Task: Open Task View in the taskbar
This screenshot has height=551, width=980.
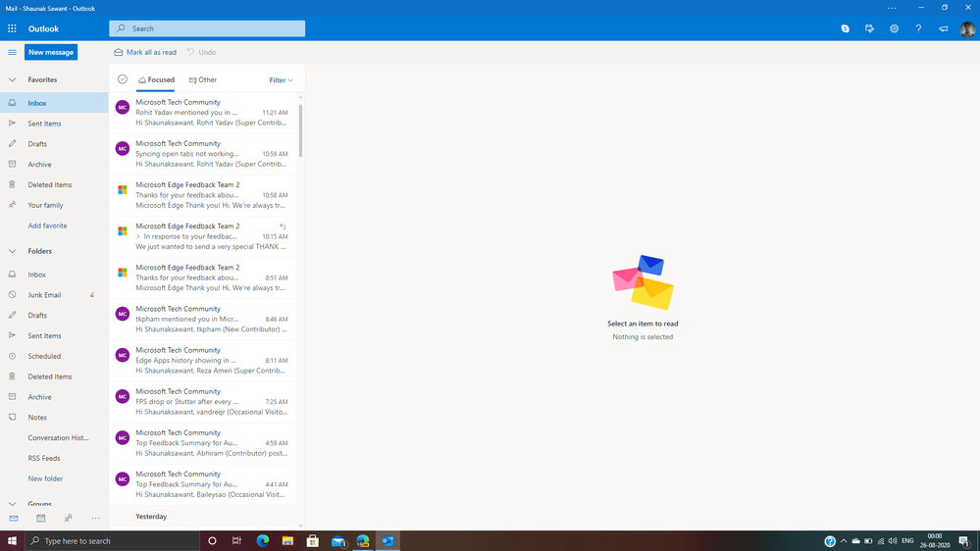Action: 236,541
